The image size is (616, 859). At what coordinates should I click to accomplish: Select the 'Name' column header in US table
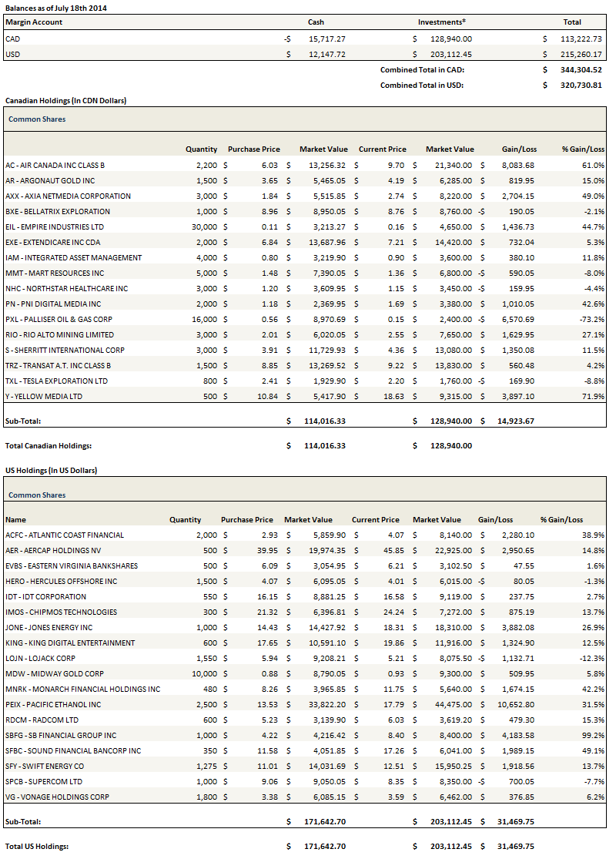point(15,519)
